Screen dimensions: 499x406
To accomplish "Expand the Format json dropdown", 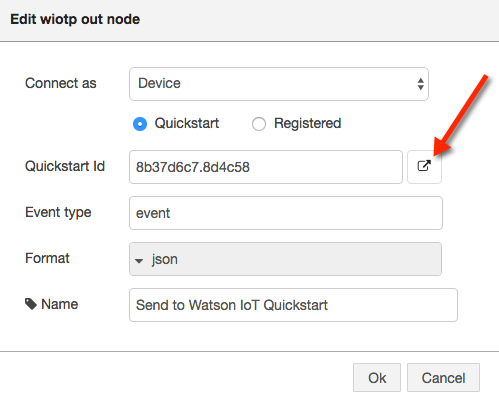I will [285, 259].
